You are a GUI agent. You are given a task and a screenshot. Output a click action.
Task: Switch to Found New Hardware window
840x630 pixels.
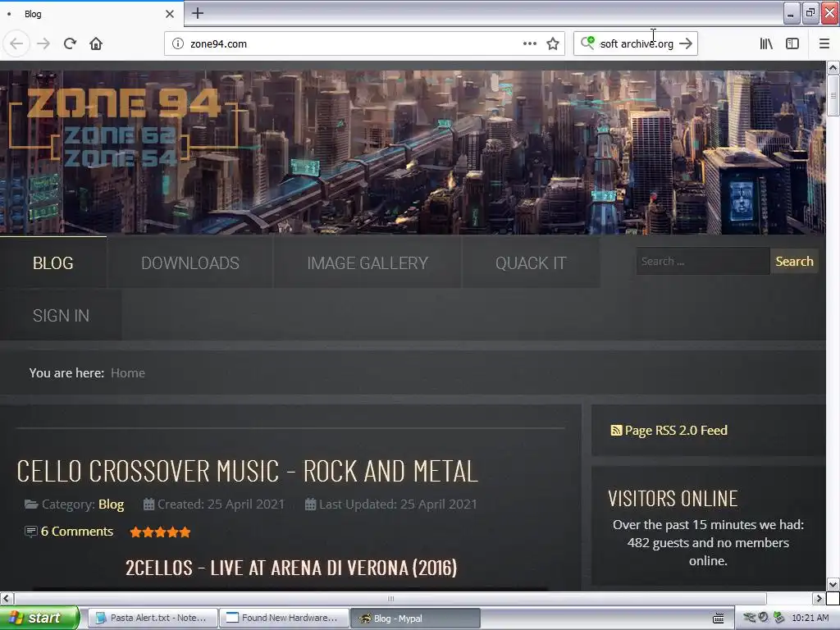pyautogui.click(x=284, y=618)
